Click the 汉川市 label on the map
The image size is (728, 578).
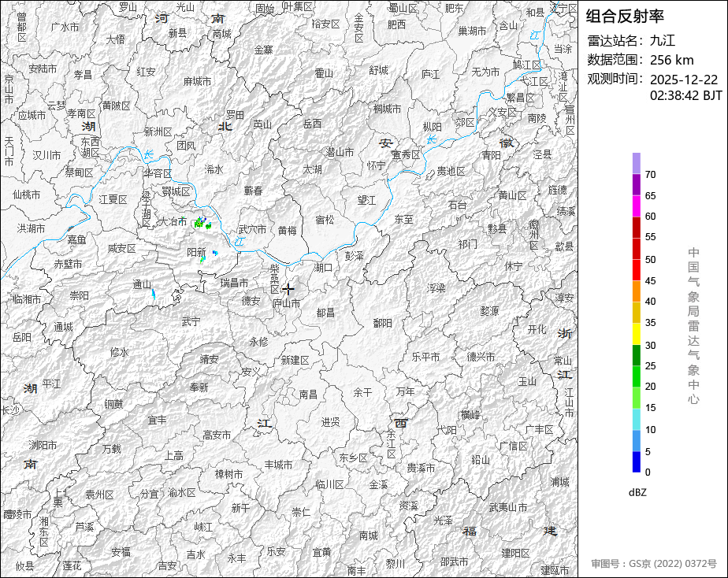(46, 155)
